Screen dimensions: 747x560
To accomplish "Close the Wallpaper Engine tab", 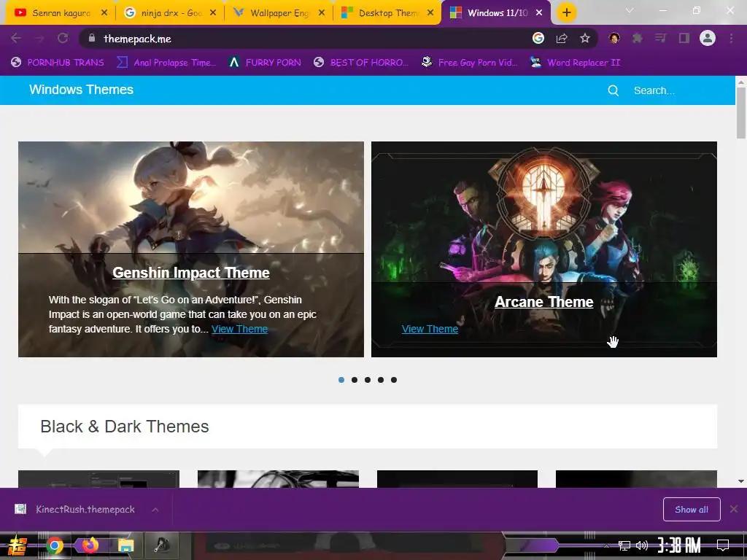I will 322,13.
